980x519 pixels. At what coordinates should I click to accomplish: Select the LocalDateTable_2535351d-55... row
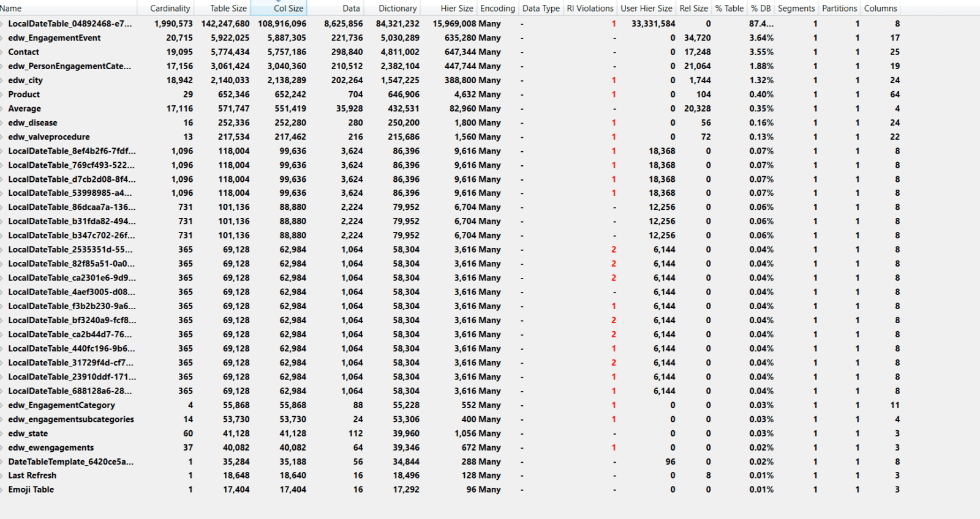[450, 250]
